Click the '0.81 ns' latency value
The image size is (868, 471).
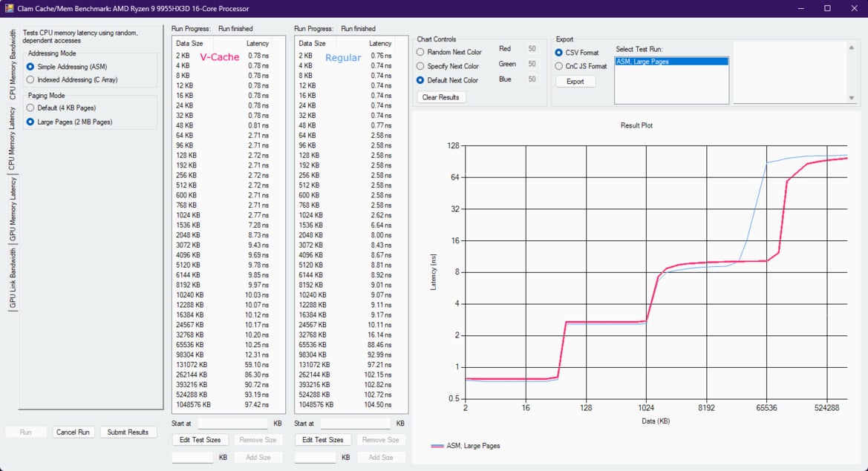click(258, 125)
